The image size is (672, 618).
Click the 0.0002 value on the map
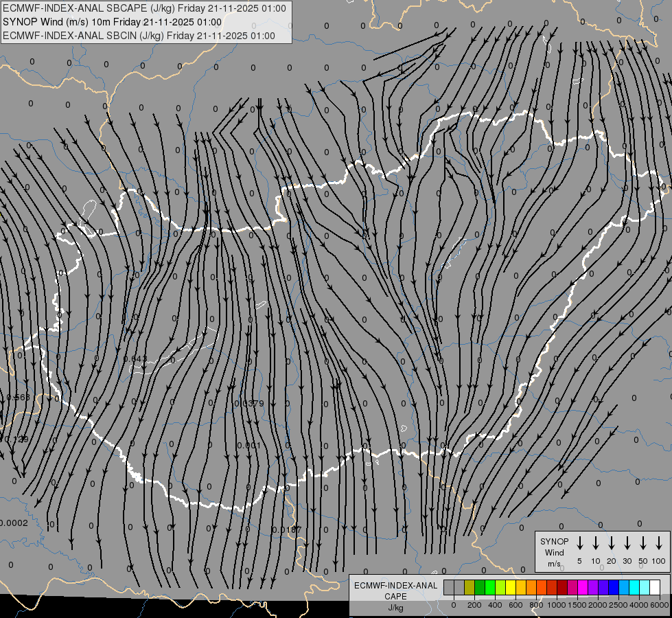coord(14,523)
